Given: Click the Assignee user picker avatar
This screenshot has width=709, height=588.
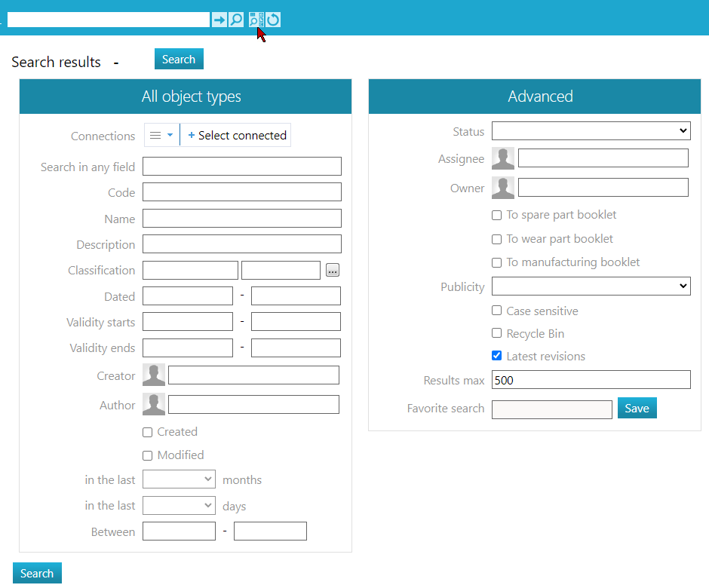Looking at the screenshot, I should pos(503,158).
